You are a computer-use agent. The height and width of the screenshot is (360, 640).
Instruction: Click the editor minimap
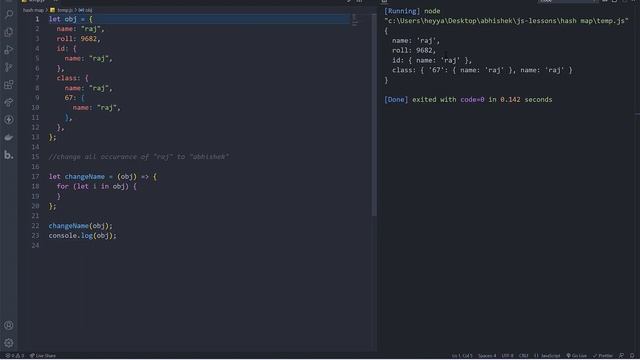click(354, 20)
